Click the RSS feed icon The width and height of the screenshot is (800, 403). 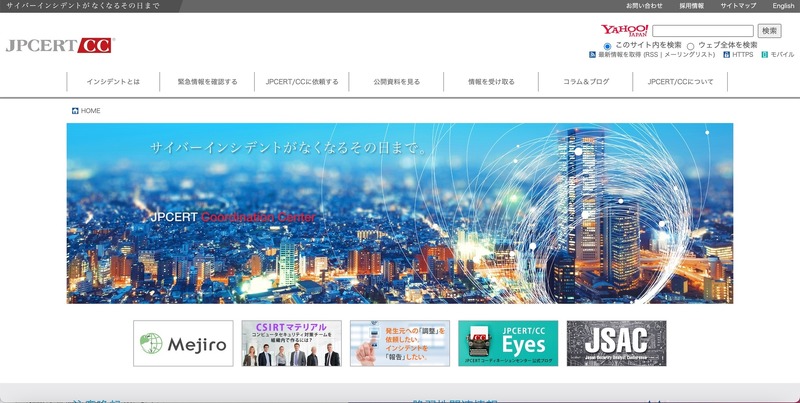point(593,55)
